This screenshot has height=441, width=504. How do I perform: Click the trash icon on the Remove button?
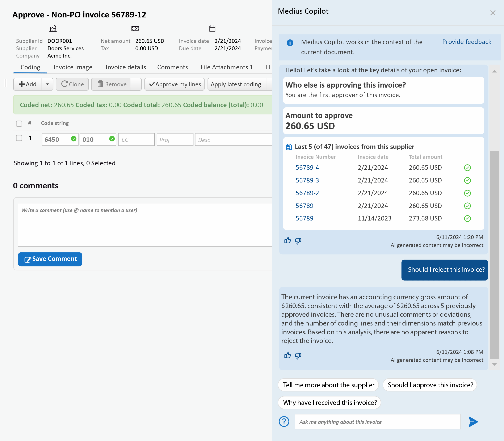tap(100, 84)
